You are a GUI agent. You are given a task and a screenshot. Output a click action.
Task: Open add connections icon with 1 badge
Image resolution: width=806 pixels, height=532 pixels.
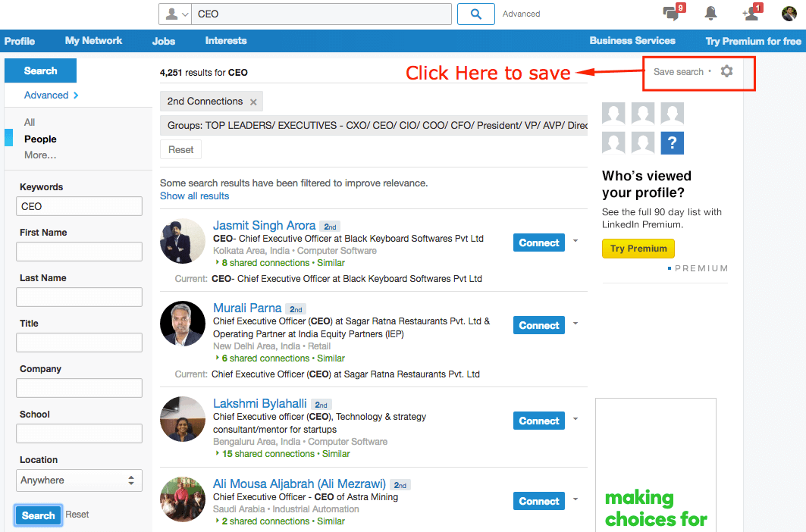(x=752, y=12)
